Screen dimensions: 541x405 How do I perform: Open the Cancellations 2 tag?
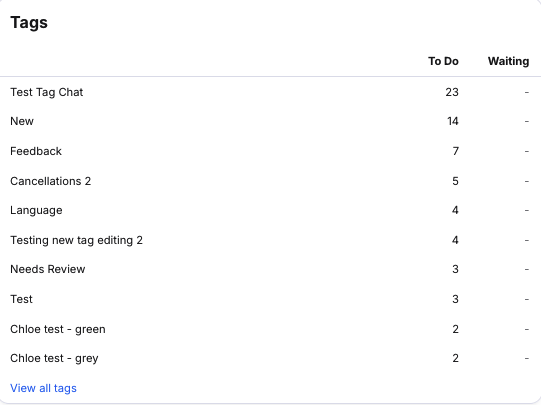(51, 181)
